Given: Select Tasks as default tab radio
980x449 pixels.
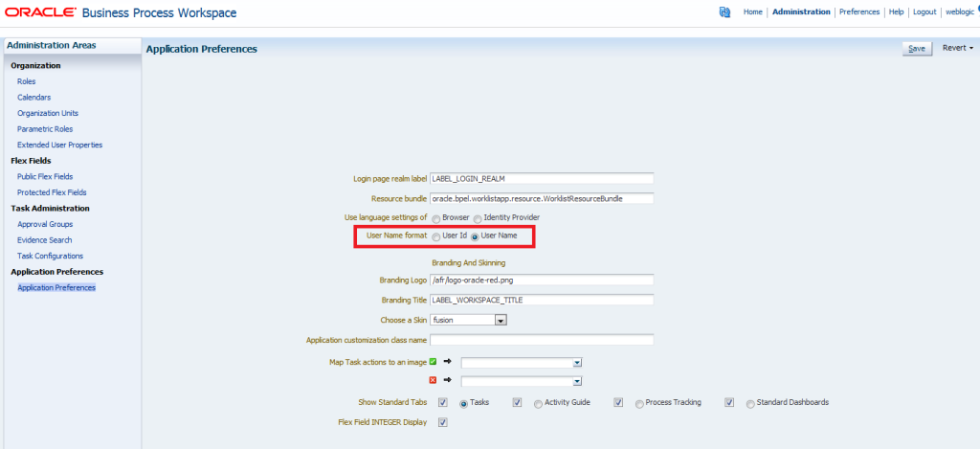Looking at the screenshot, I should coord(464,404).
